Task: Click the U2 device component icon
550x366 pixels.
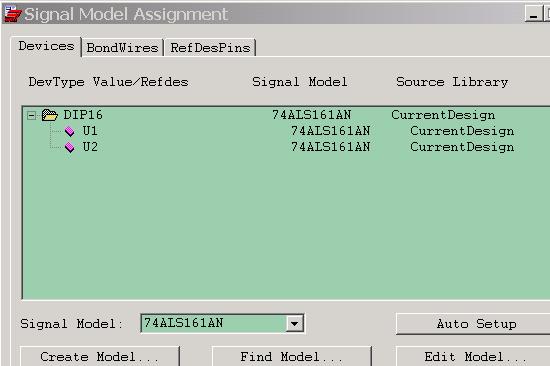Action: pyautogui.click(x=70, y=147)
